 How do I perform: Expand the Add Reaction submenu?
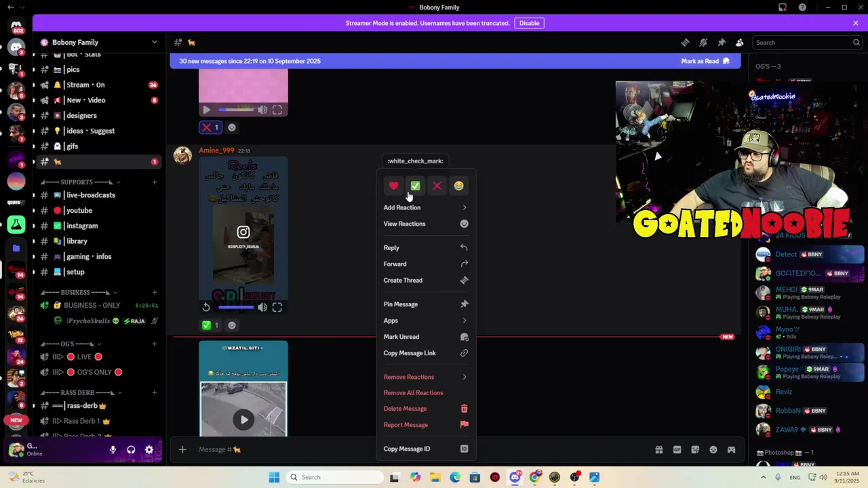click(x=426, y=207)
